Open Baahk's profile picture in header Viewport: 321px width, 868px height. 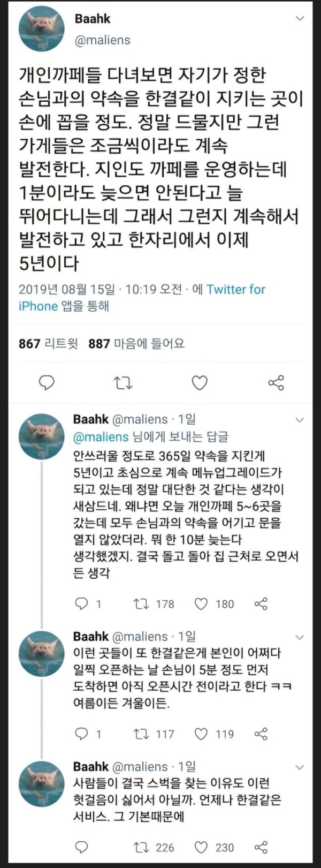(42, 30)
